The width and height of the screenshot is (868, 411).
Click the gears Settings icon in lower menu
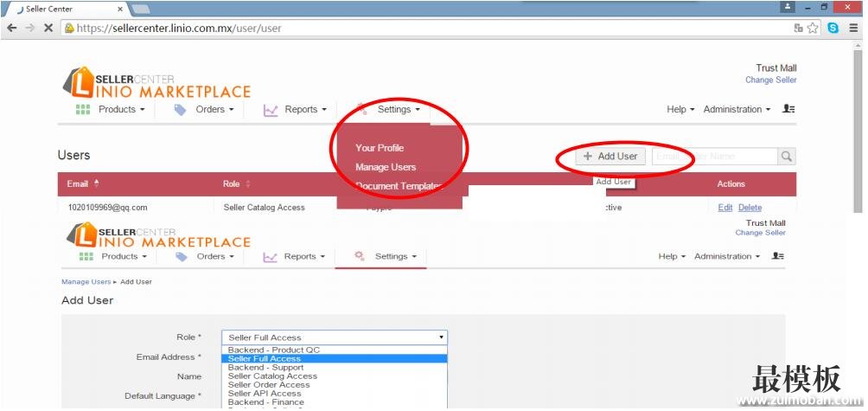point(360,255)
